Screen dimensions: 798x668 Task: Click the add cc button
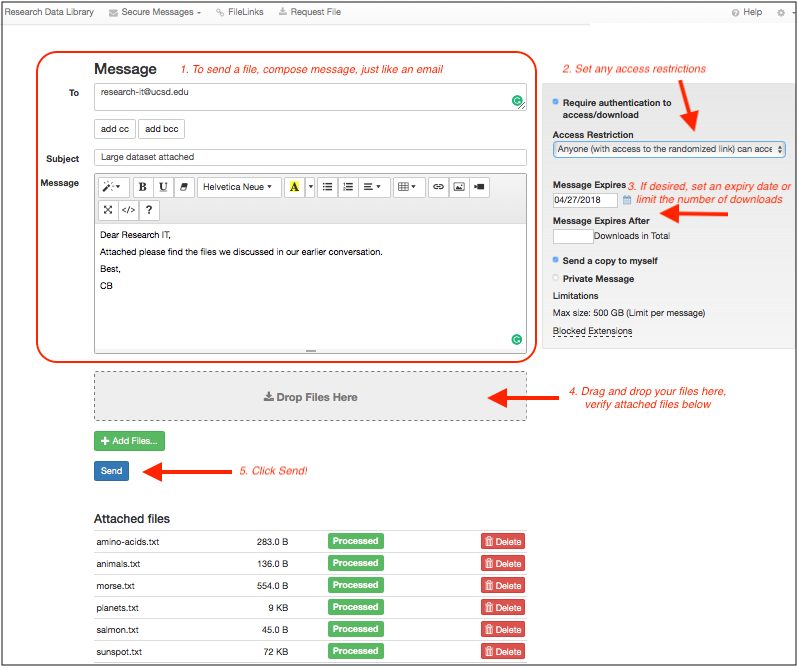[x=115, y=129]
